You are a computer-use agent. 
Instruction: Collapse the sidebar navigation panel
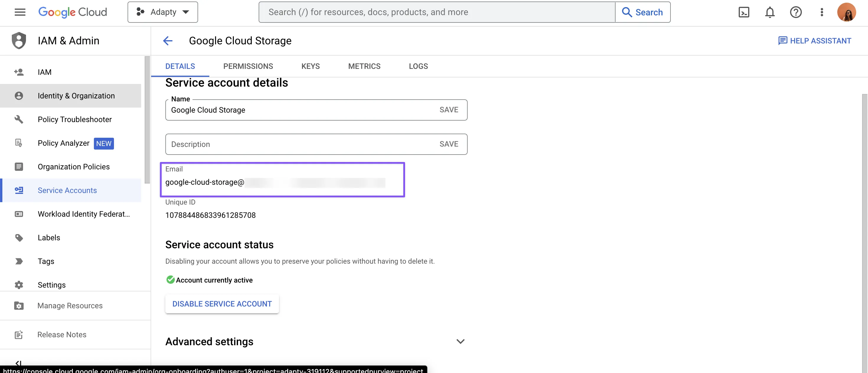click(x=18, y=363)
